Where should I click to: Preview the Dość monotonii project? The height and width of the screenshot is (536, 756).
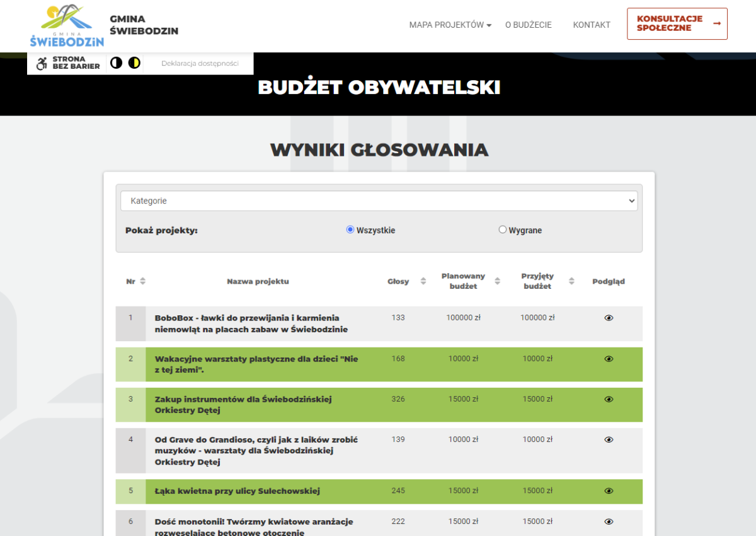(x=608, y=521)
